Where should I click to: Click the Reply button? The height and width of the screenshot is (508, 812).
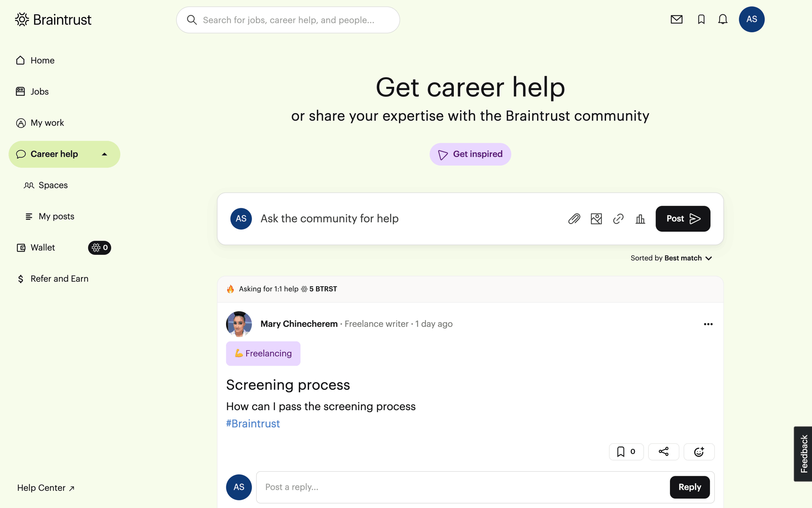pos(690,487)
